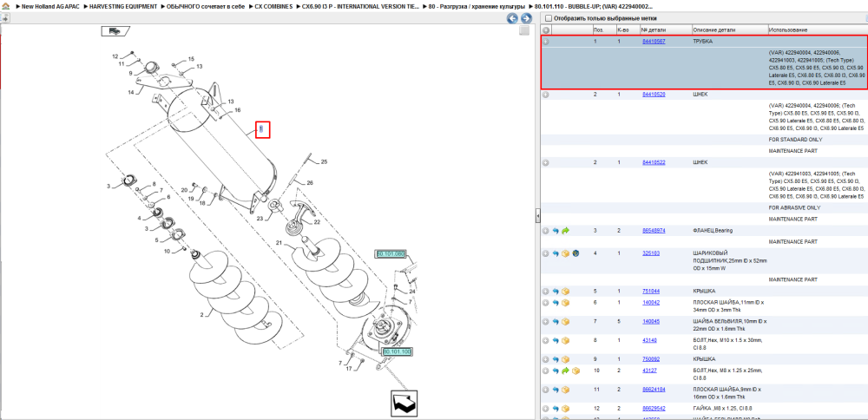The image size is (868, 420).
Task: Select callout 14 in the diagram
Action: pos(131,92)
